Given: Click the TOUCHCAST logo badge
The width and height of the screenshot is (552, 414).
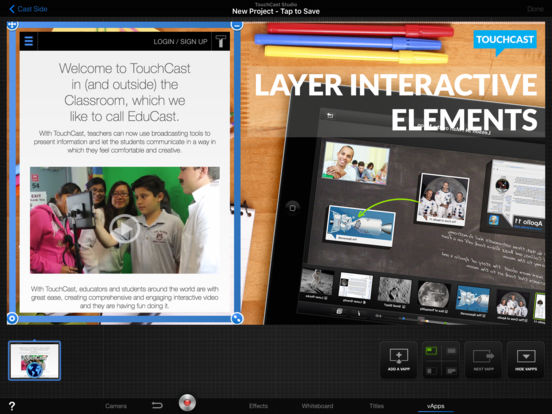Looking at the screenshot, I should click(505, 42).
